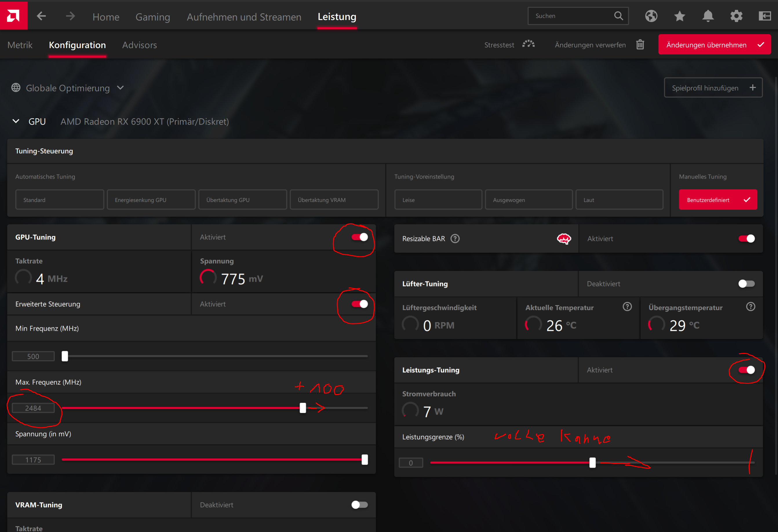Screen dimensions: 778x532
Task: Open favorites star icon
Action: (679, 16)
